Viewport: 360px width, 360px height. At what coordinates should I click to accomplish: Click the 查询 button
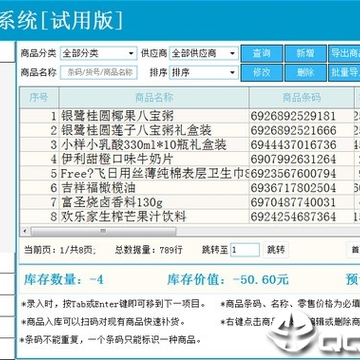(x=262, y=53)
